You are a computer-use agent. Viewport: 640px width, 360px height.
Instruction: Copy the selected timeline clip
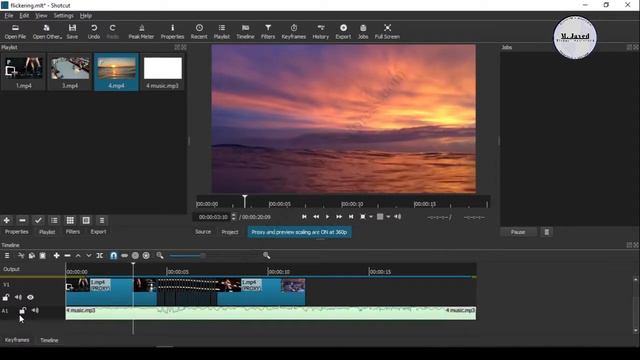coord(32,256)
